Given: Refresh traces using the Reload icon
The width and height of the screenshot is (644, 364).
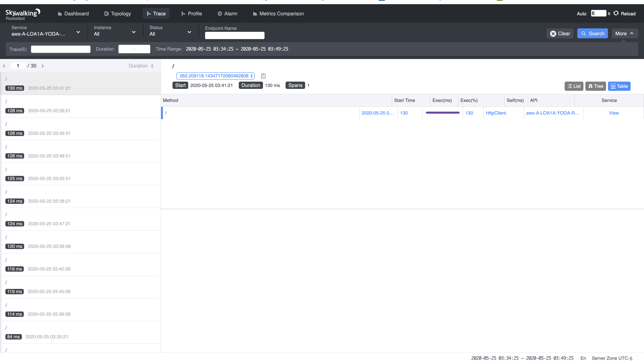Looking at the screenshot, I should [616, 13].
